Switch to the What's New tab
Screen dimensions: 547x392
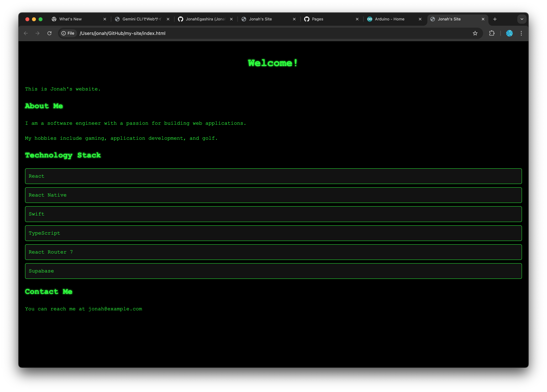[x=70, y=19]
